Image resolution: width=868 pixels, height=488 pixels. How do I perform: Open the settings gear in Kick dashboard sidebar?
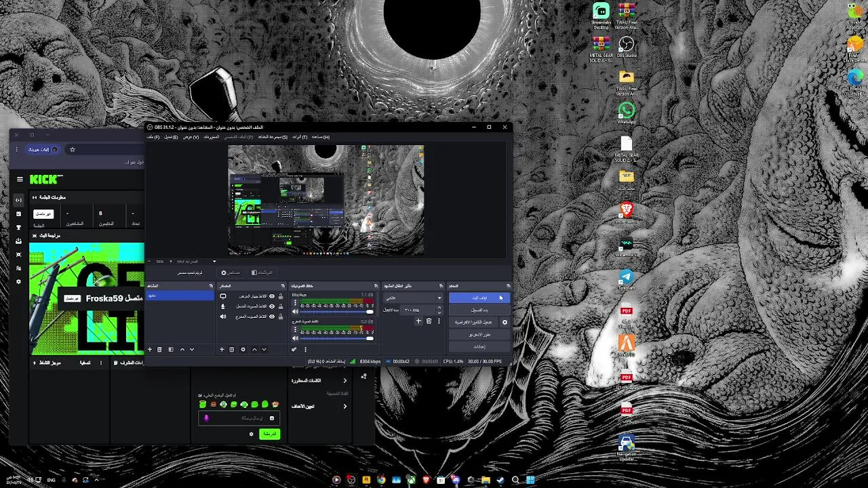(x=18, y=281)
